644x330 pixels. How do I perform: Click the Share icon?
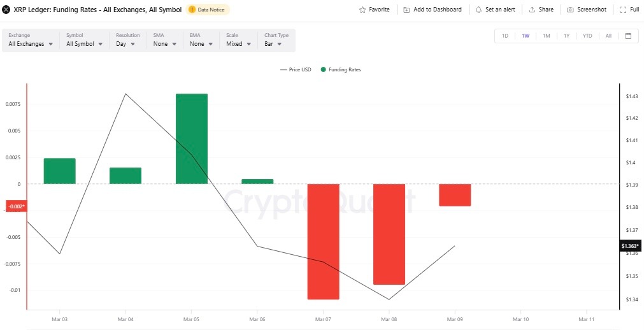(x=531, y=10)
